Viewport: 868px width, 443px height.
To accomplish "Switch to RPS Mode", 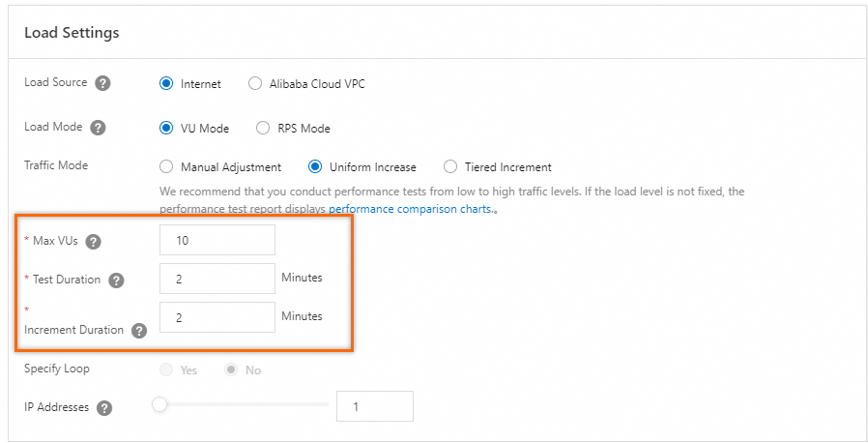I will (263, 128).
